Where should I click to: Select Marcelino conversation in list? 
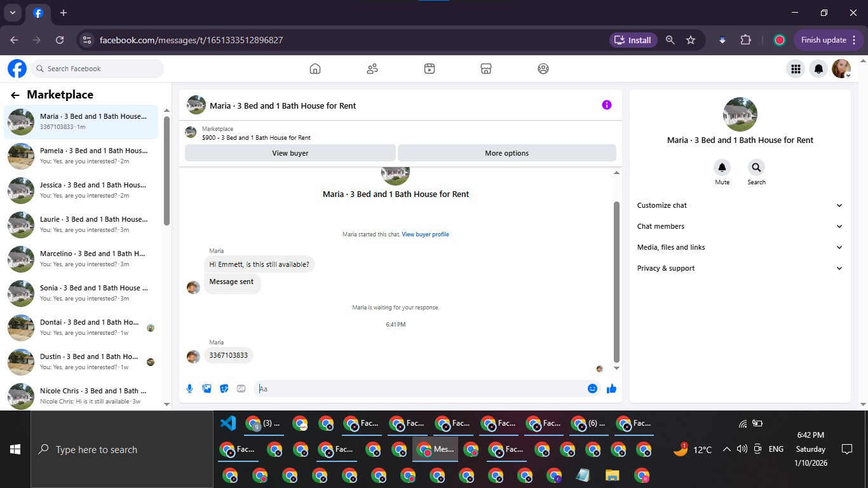(x=81, y=259)
